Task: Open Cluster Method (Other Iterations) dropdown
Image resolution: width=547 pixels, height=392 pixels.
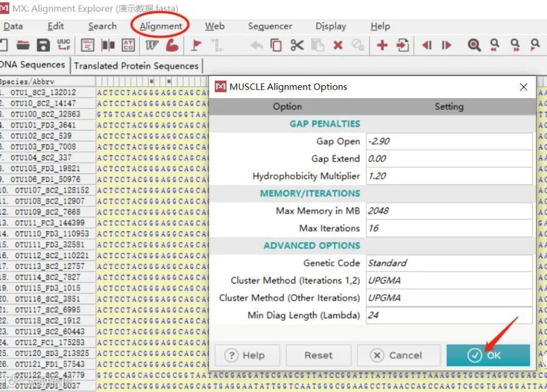Action: pos(450,298)
